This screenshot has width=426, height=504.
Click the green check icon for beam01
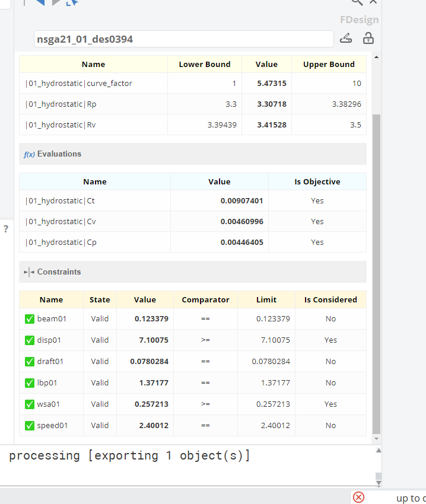pyautogui.click(x=30, y=319)
